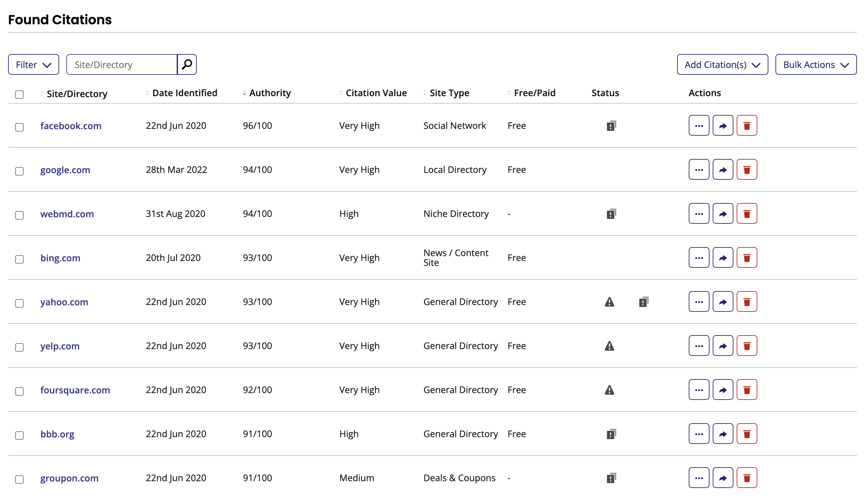The height and width of the screenshot is (498, 868).
Task: Open the foursquare.com link
Action: point(75,390)
